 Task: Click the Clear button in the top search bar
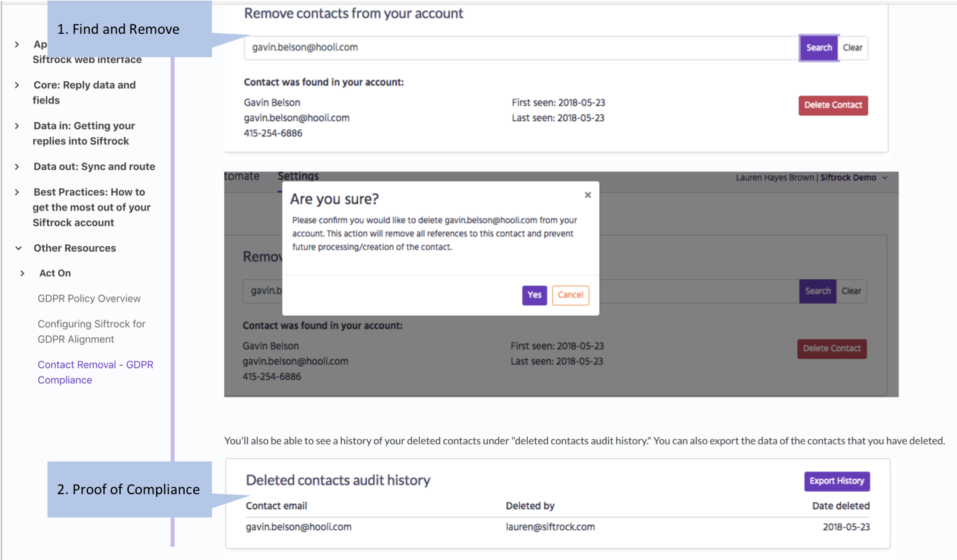(852, 48)
